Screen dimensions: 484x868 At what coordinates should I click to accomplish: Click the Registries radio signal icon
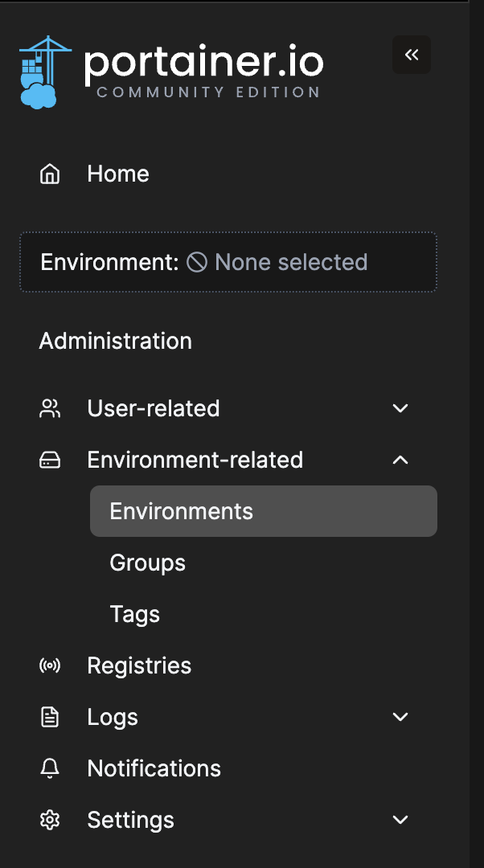50,665
